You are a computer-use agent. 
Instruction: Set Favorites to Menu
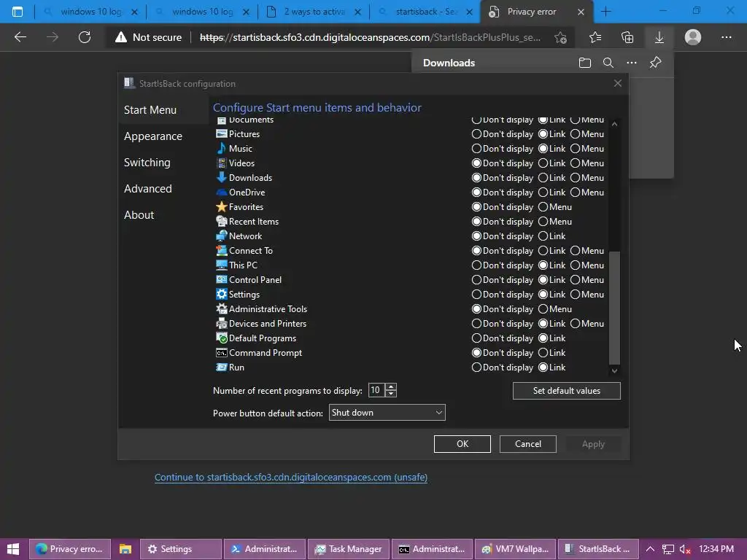pos(555,206)
